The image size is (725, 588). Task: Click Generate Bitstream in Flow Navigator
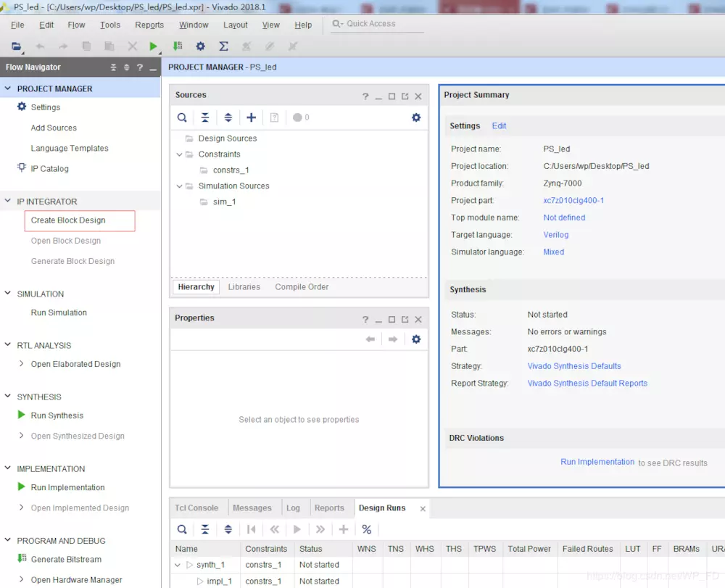(x=66, y=559)
